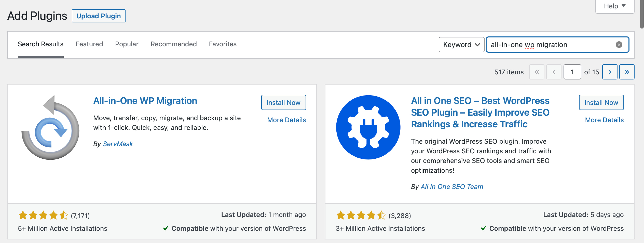Select the Recommended tab

173,44
